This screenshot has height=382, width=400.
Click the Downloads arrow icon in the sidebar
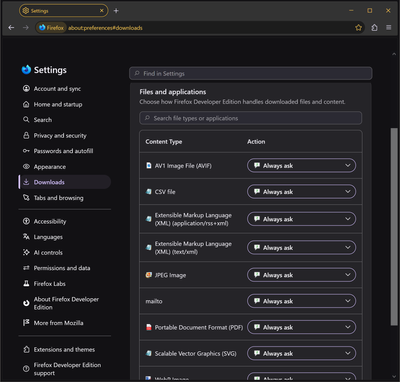[26, 182]
